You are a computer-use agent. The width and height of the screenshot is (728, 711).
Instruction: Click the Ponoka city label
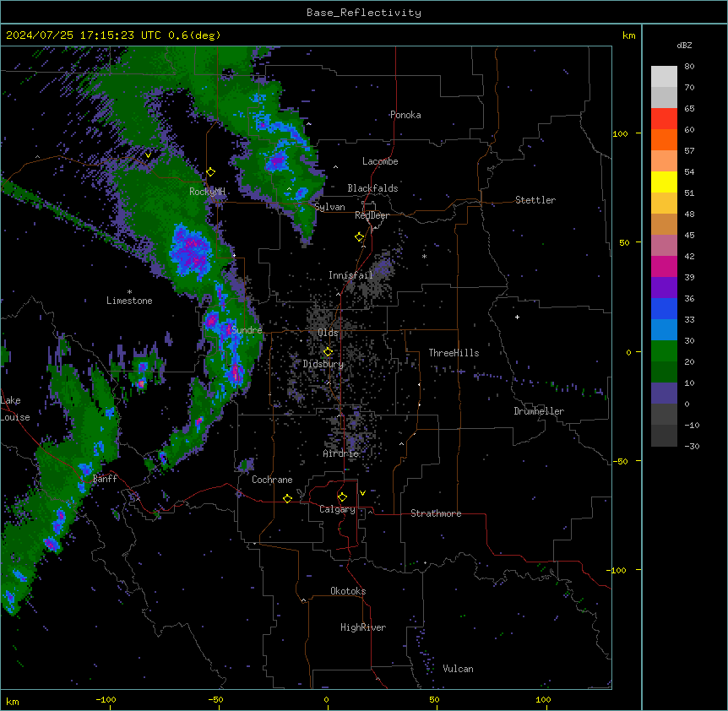tap(405, 115)
